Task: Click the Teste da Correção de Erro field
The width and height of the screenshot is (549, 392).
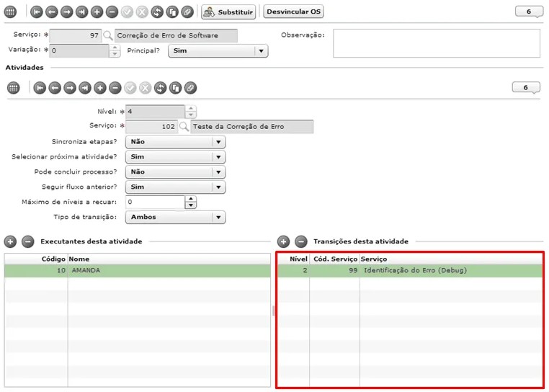Action: (251, 127)
